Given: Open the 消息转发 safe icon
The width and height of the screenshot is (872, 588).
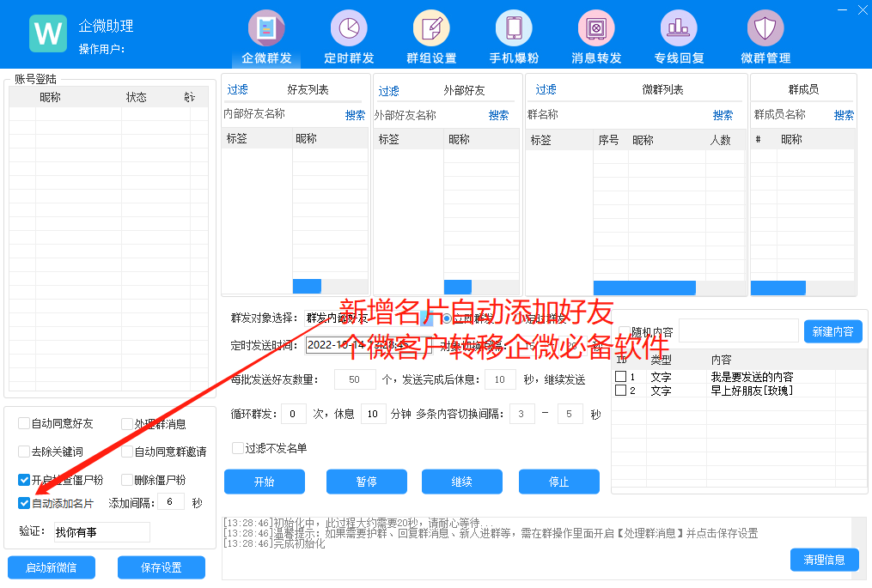Looking at the screenshot, I should pos(596,28).
